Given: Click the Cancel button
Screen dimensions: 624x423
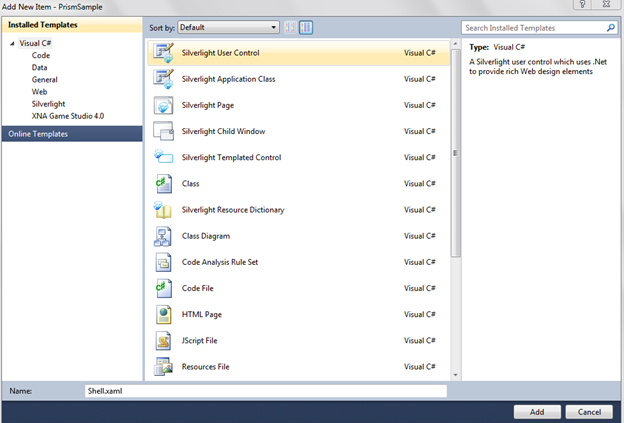Looking at the screenshot, I should (589, 412).
